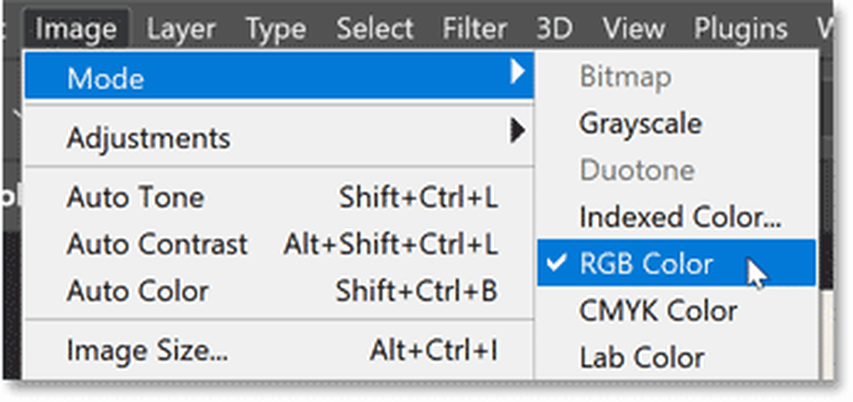Click the Mode submenu arrow
The image size is (853, 402).
click(516, 73)
